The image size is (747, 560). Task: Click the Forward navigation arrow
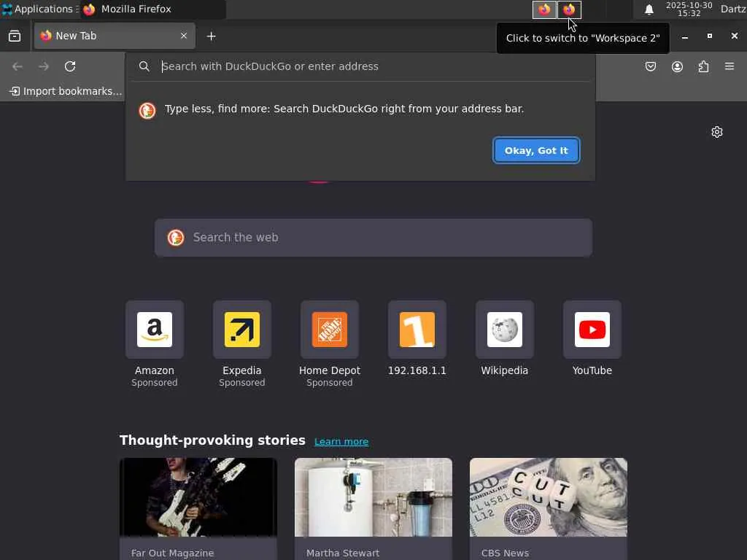coord(44,66)
